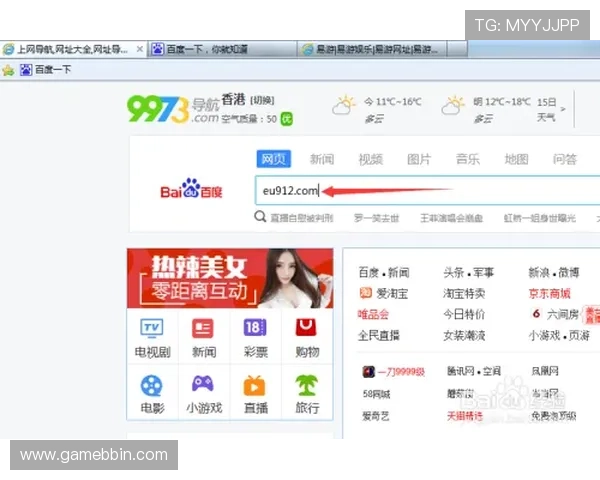This screenshot has width=600, height=480.
Task: Open 京东商城 link
Action: [549, 294]
